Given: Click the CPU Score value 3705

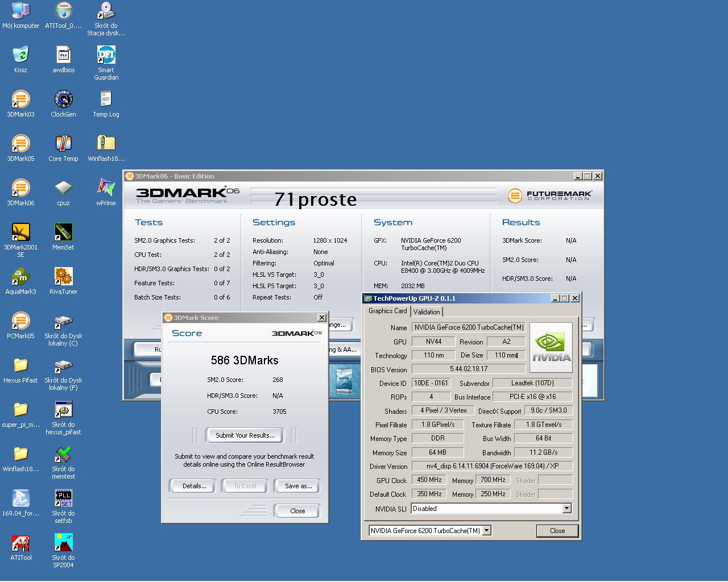Looking at the screenshot, I should (279, 411).
